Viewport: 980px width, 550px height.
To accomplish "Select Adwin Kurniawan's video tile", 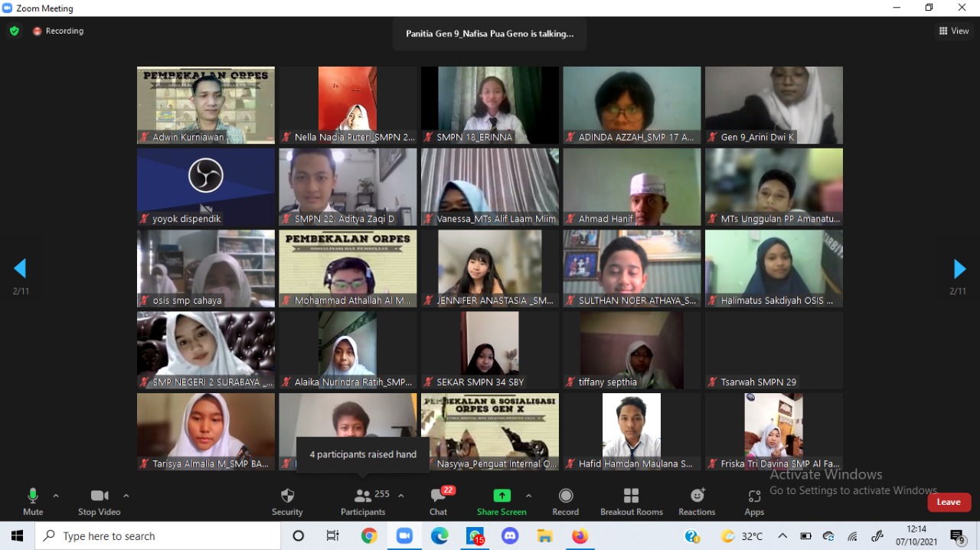I will coord(206,105).
